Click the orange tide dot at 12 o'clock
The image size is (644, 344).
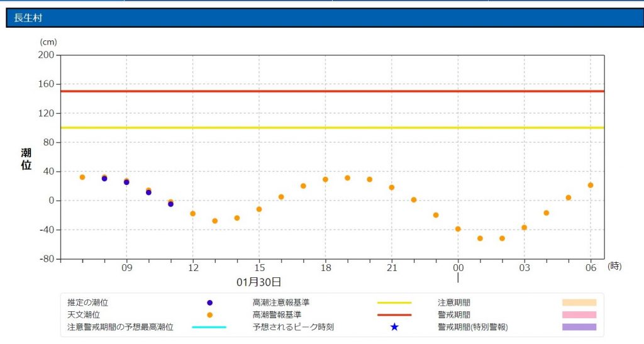193,213
